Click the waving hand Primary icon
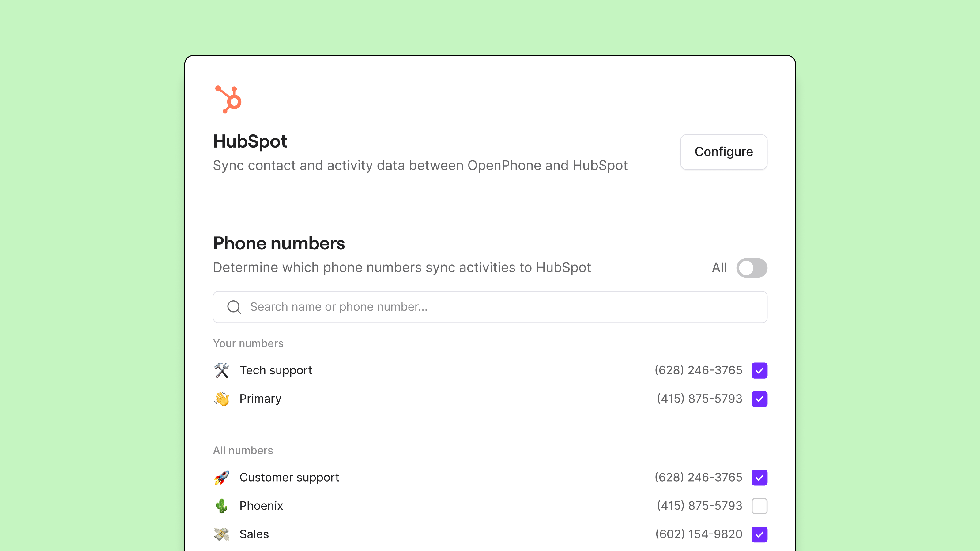The image size is (980, 551). (x=221, y=399)
